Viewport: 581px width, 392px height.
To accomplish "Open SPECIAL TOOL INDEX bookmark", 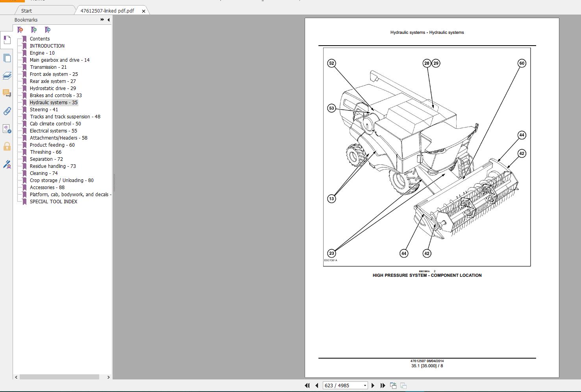I will pyautogui.click(x=54, y=201).
